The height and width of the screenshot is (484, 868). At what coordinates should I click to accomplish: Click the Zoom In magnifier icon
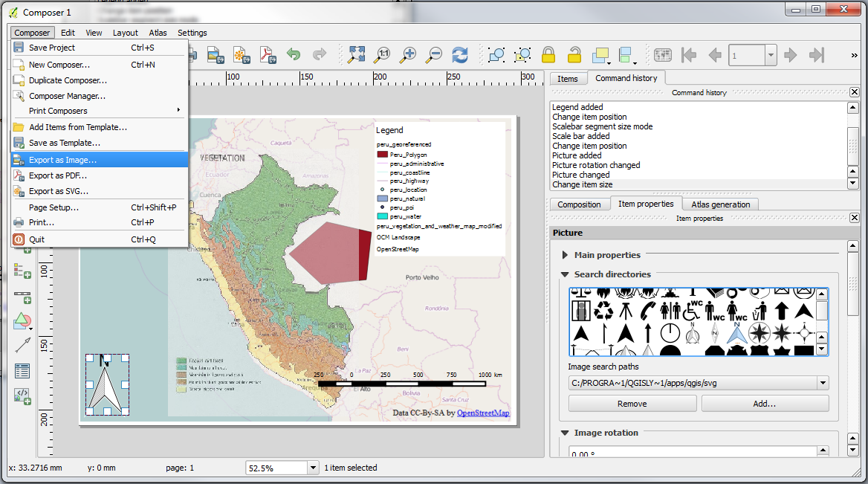point(408,55)
